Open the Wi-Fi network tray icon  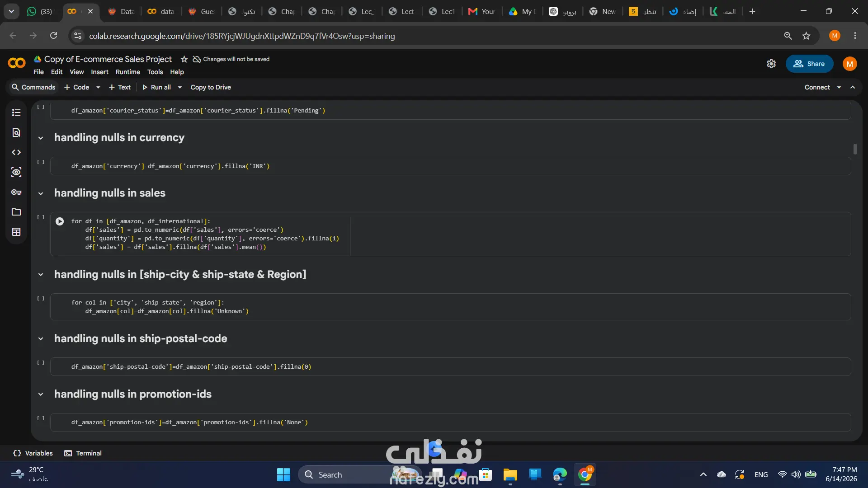(782, 474)
